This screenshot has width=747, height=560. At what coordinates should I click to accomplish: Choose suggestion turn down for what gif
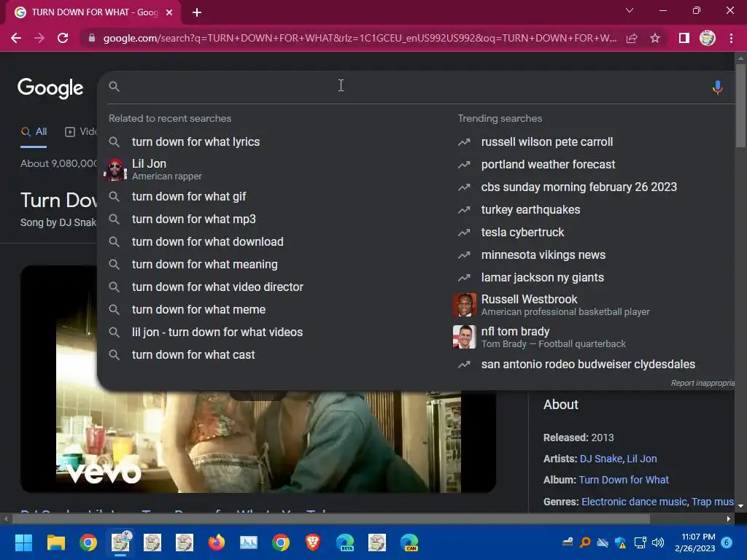[x=189, y=197]
